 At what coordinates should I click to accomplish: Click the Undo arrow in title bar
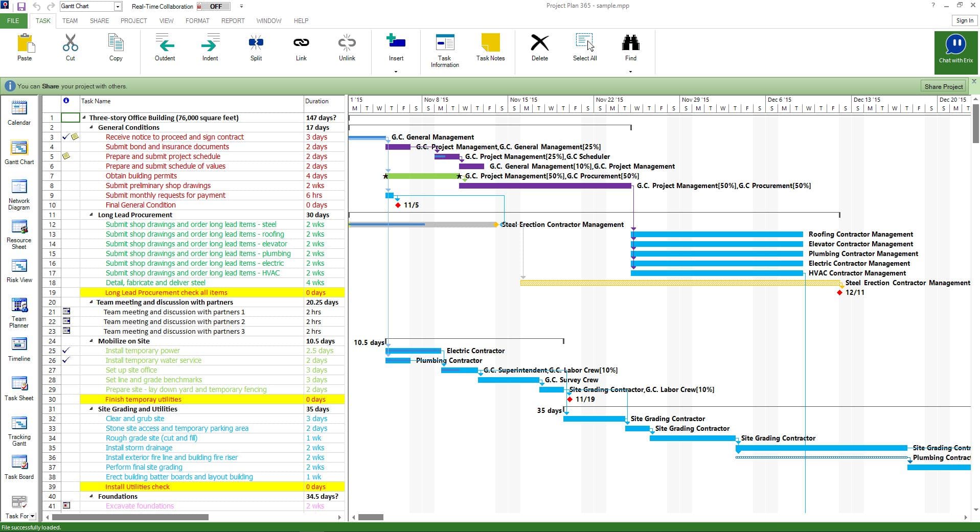tap(36, 7)
